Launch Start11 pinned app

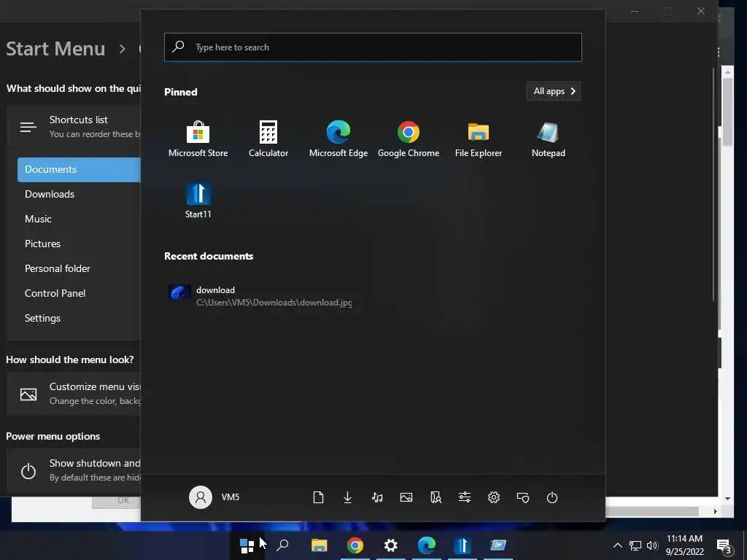point(198,200)
